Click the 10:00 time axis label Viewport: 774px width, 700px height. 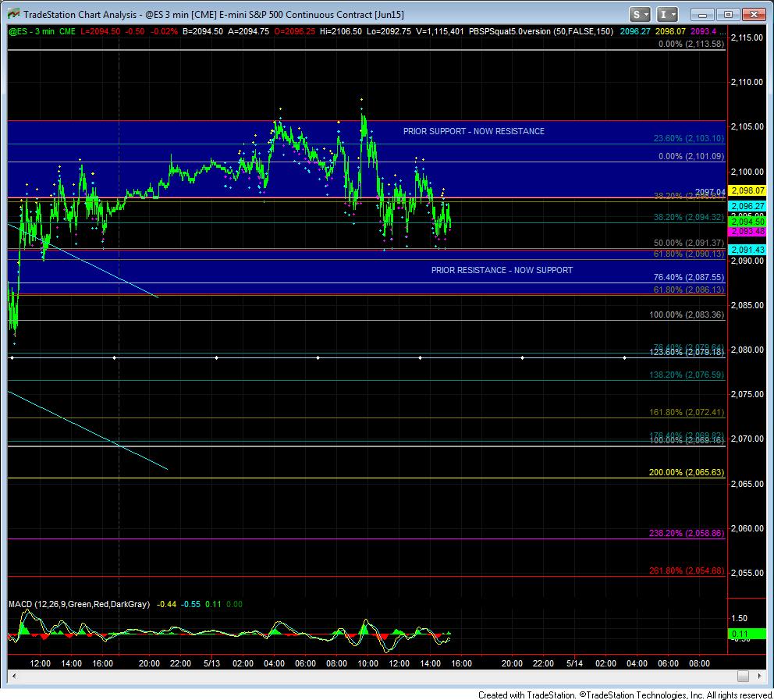coord(367,663)
